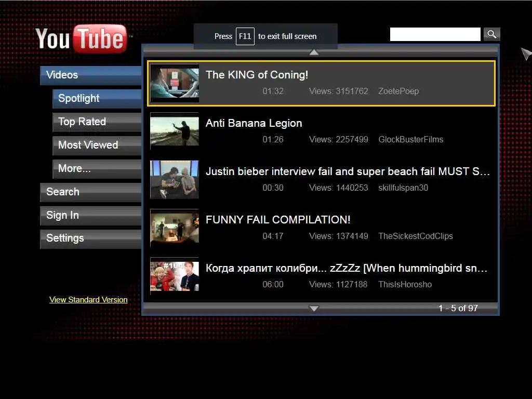Click the duration "00:30"
The width and height of the screenshot is (532, 399).
273,188
